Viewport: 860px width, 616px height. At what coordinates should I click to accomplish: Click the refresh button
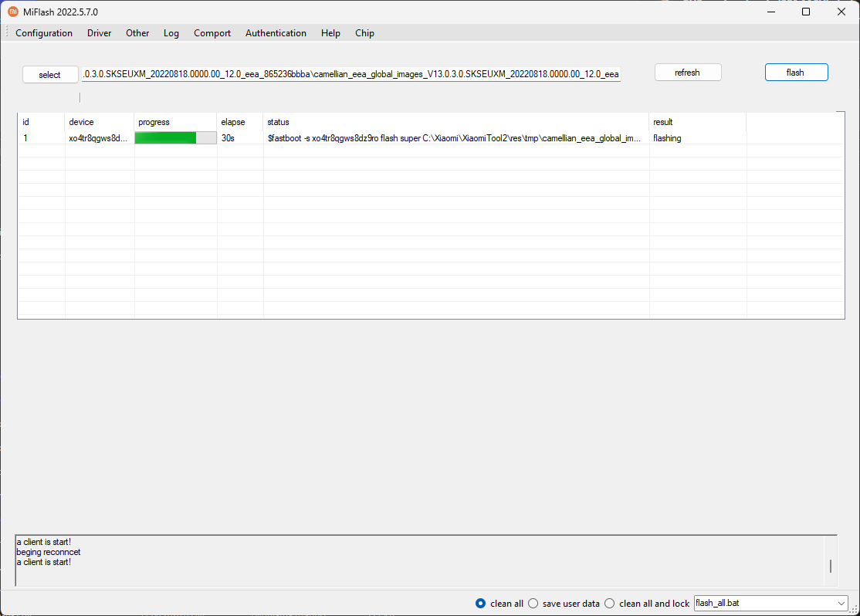(688, 73)
